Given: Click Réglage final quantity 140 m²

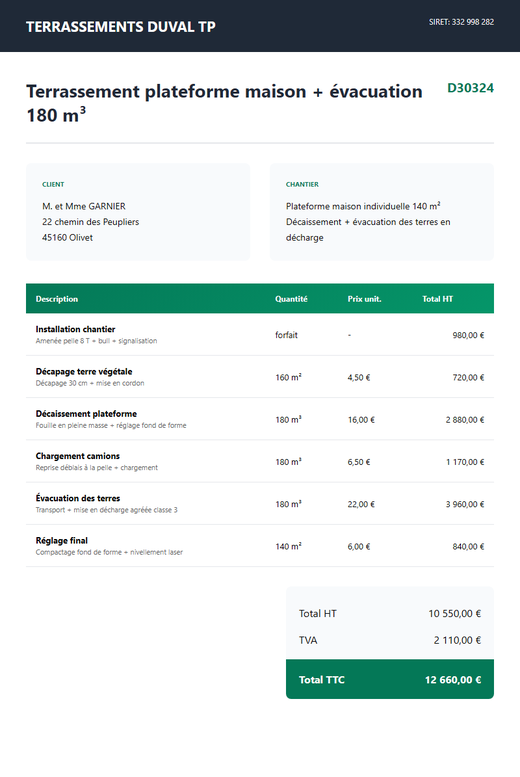Looking at the screenshot, I should click(x=289, y=546).
